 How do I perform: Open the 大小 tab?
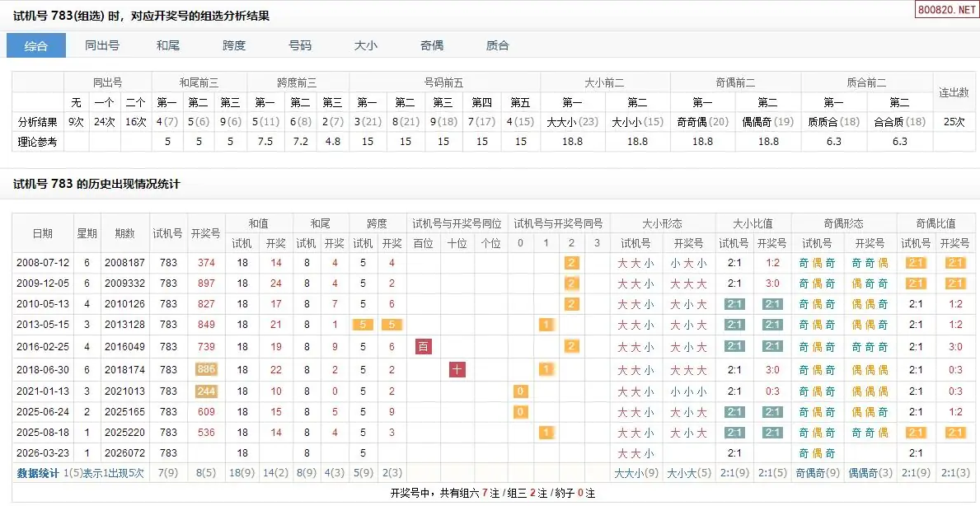(366, 45)
